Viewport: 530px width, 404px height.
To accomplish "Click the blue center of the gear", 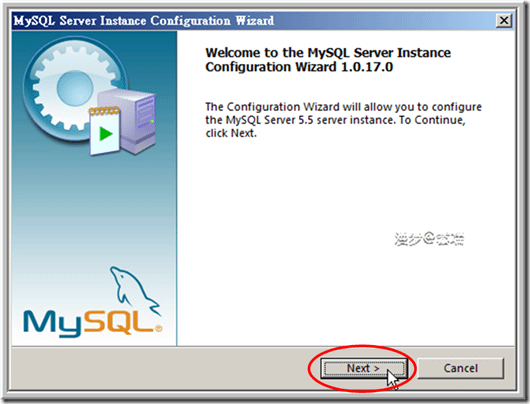I will click(75, 88).
